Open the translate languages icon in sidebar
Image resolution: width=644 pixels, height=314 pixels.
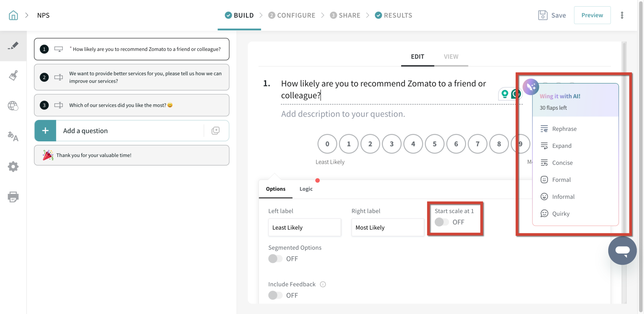[x=13, y=137]
